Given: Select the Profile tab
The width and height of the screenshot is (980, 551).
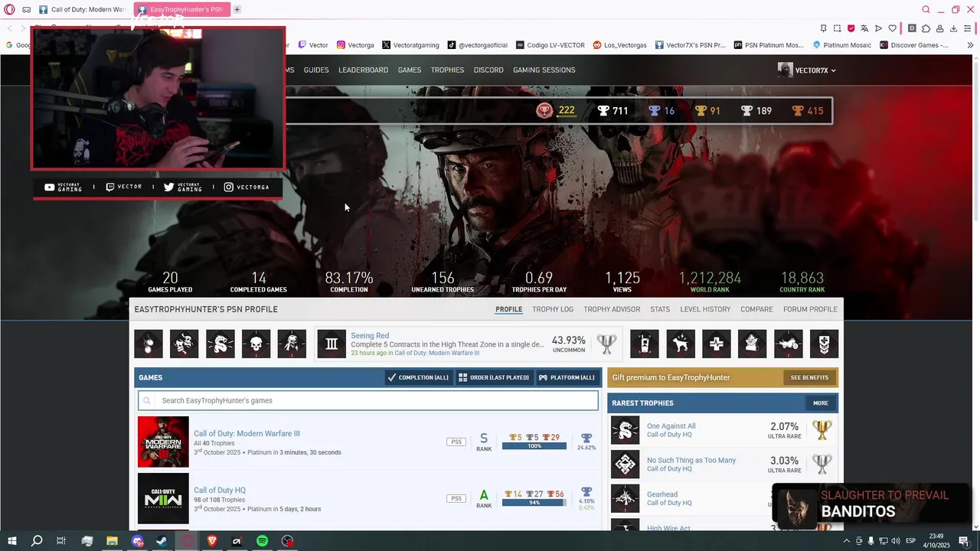Looking at the screenshot, I should pos(508,309).
